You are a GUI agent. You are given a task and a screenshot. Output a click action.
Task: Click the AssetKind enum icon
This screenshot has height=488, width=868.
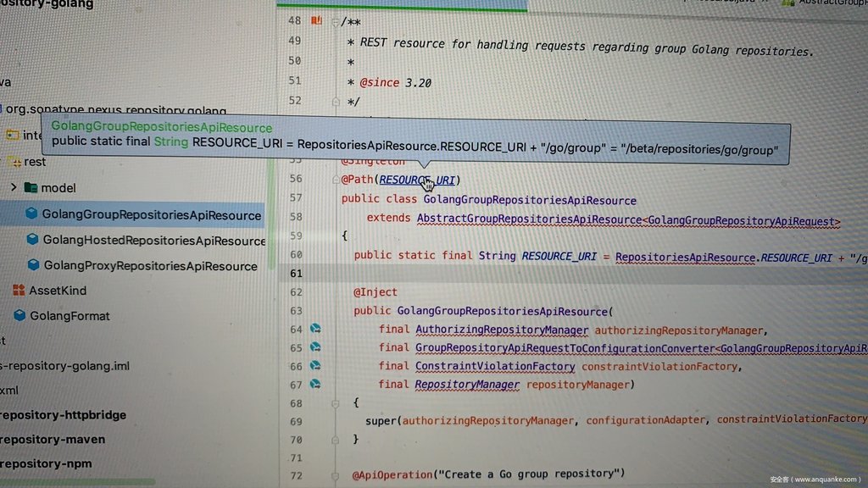19,290
